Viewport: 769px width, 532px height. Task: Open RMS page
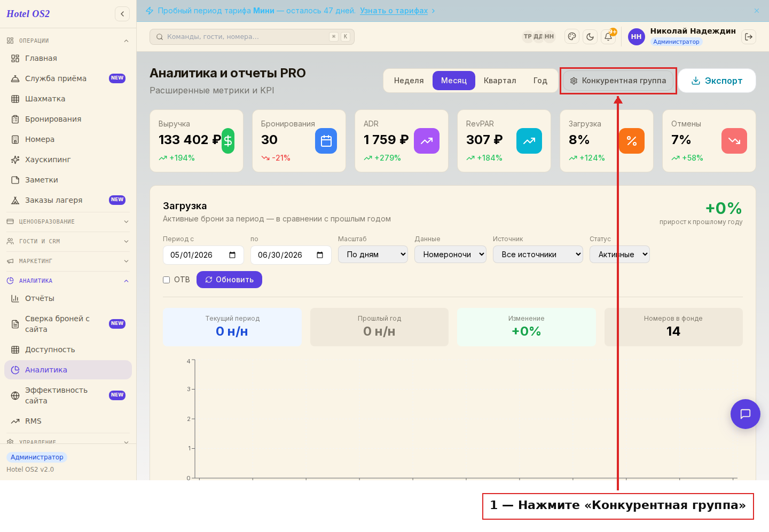pyautogui.click(x=68, y=421)
